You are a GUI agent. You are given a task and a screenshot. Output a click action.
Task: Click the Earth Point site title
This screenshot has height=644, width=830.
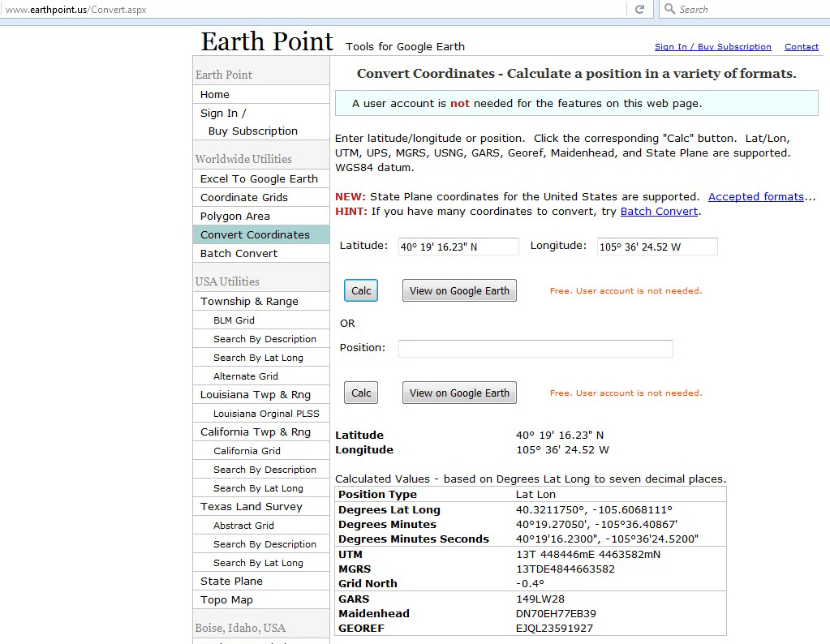click(267, 41)
